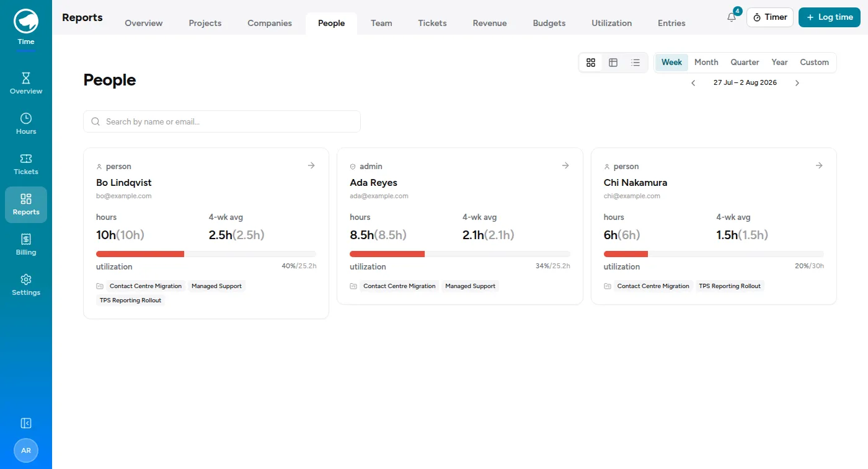Switch to Companies tab
The height and width of the screenshot is (469, 868).
coord(270,24)
